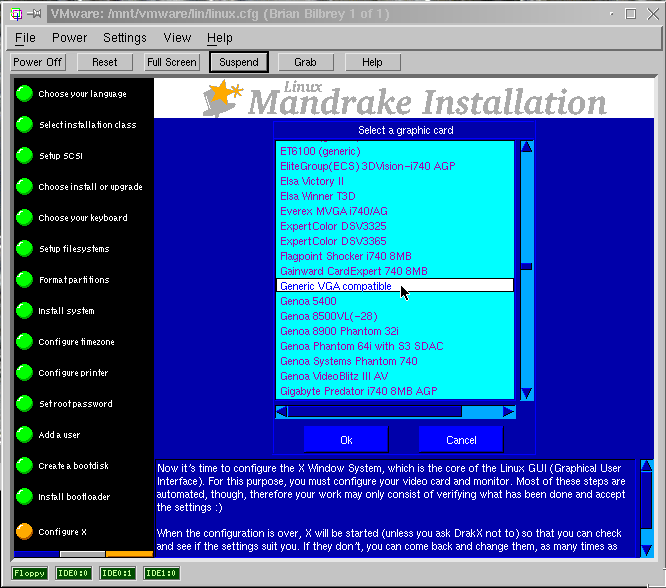
Task: Click the green 'Choose your language' step indicator
Action: point(24,94)
